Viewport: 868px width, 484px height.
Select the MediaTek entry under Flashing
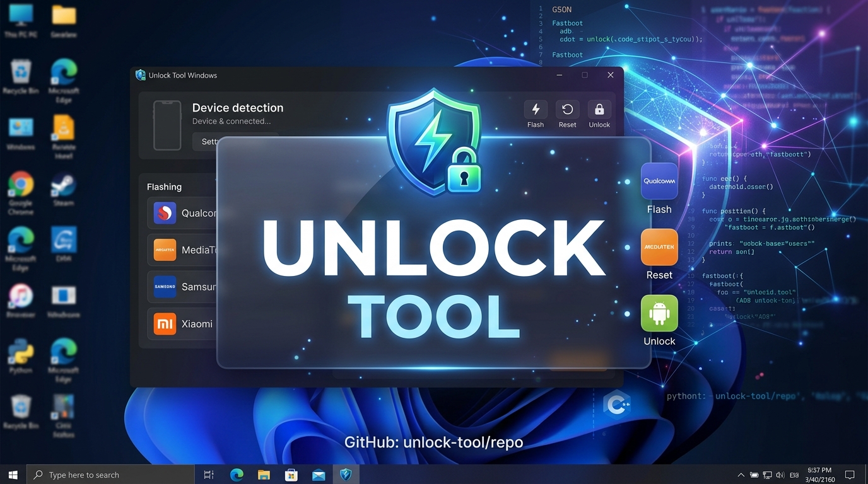[182, 250]
